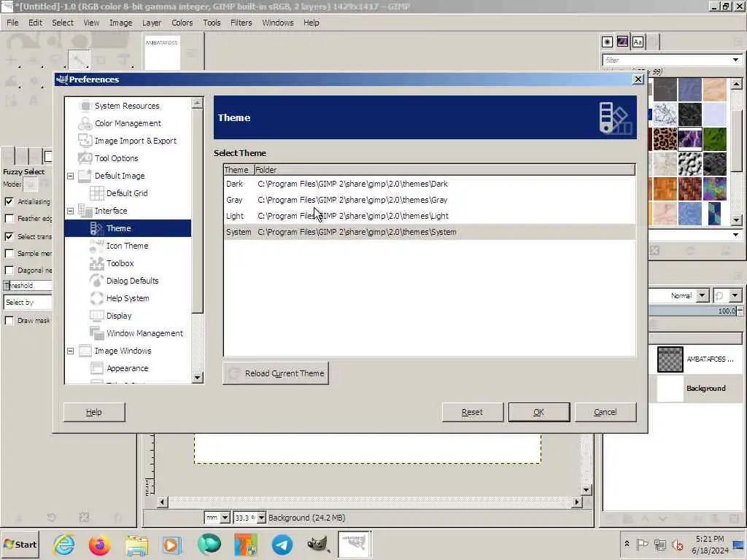Collapse the Default Image tree node
Viewport: 747px width, 560px height.
pos(71,176)
